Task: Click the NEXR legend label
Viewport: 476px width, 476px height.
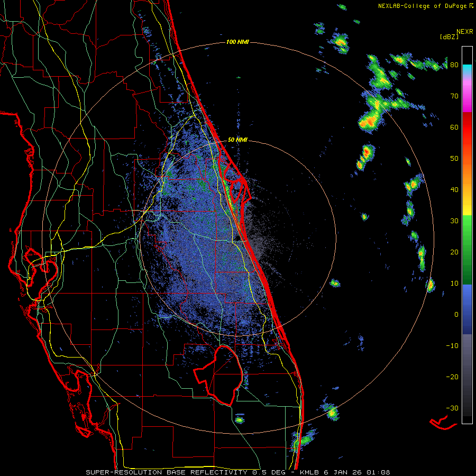Action: tap(464, 31)
